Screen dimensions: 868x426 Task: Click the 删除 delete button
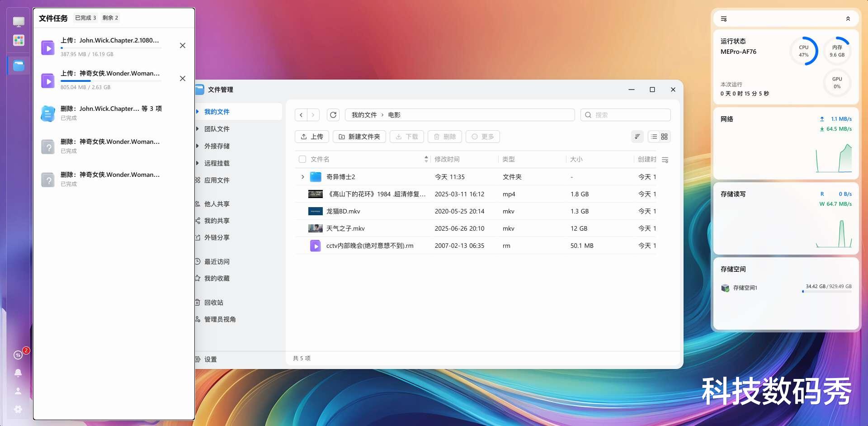point(445,137)
